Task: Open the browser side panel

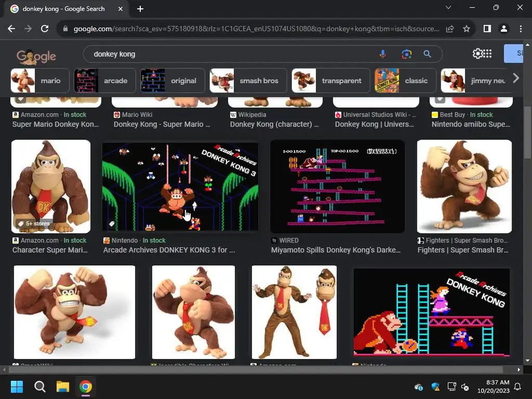Action: tap(487, 29)
